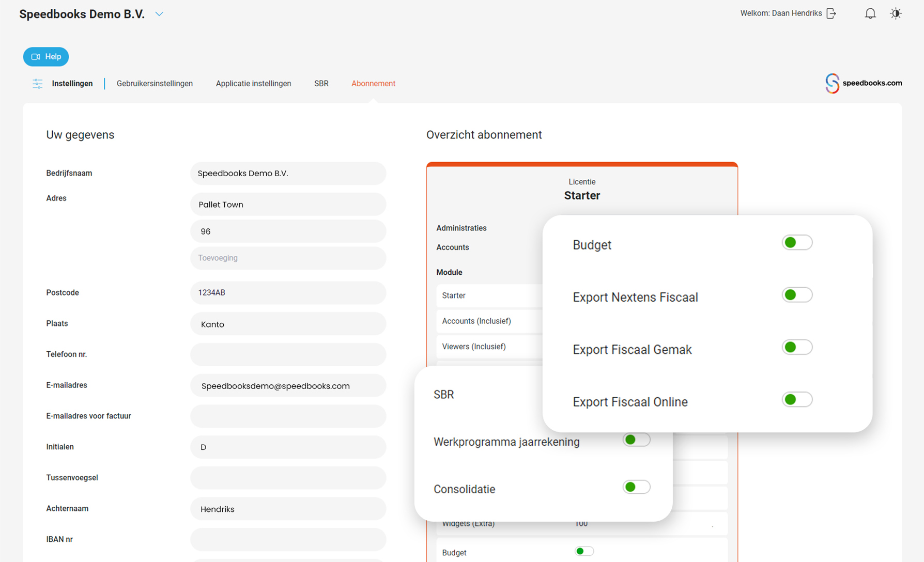This screenshot has width=924, height=562.
Task: Click the speedbooks.com logo
Action: (864, 83)
